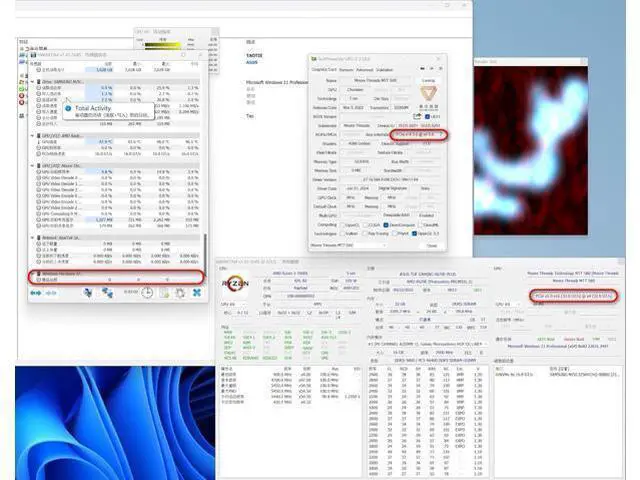Switch to Advanced tab in GPU-Z
Viewport: 640px width, 480px height.
click(x=364, y=70)
